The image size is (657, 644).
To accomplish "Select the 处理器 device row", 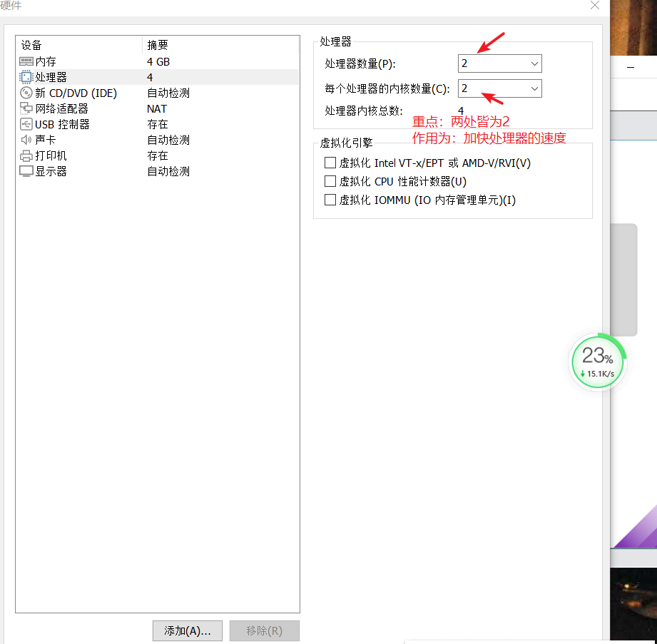I will [157, 77].
